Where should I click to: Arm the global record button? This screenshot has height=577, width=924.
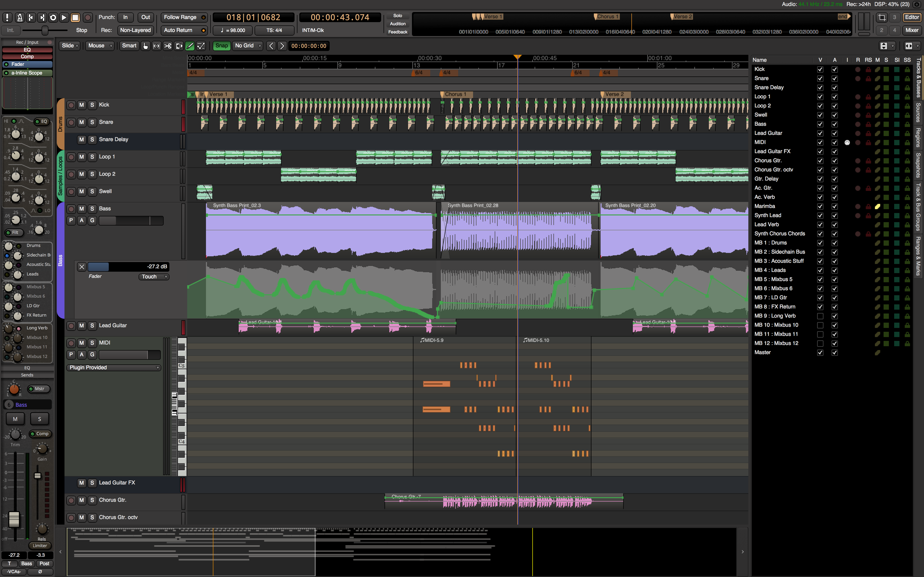(87, 17)
